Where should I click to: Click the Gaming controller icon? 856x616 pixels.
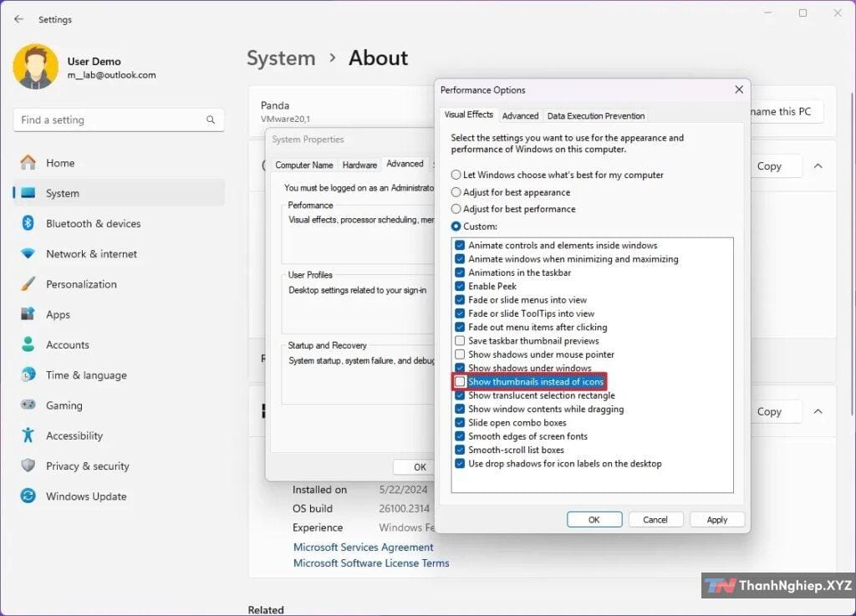click(x=28, y=405)
